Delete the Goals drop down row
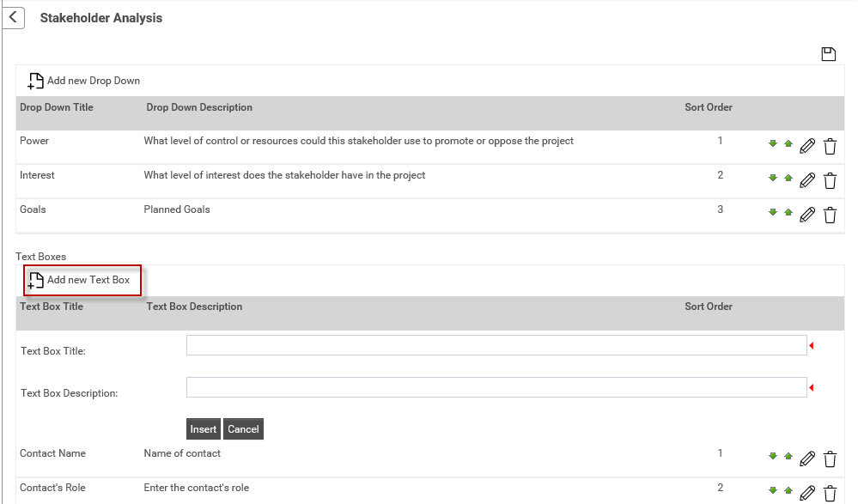The image size is (858, 504). point(831,215)
